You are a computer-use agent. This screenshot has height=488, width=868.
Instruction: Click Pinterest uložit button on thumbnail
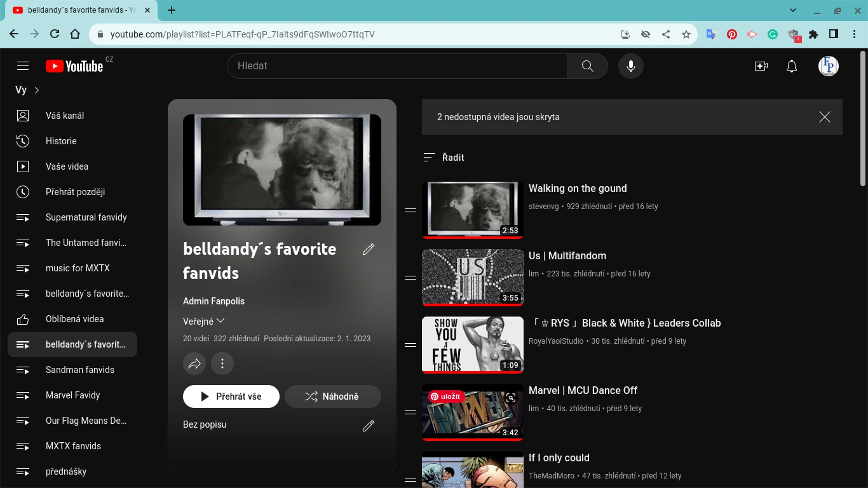tap(446, 396)
